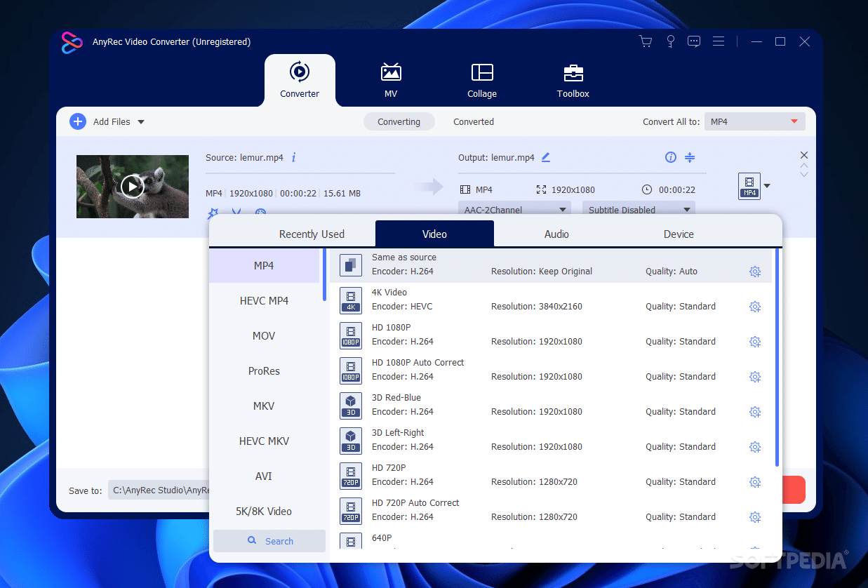Click the purchase cart icon
This screenshot has width=868, height=588.
pos(645,41)
